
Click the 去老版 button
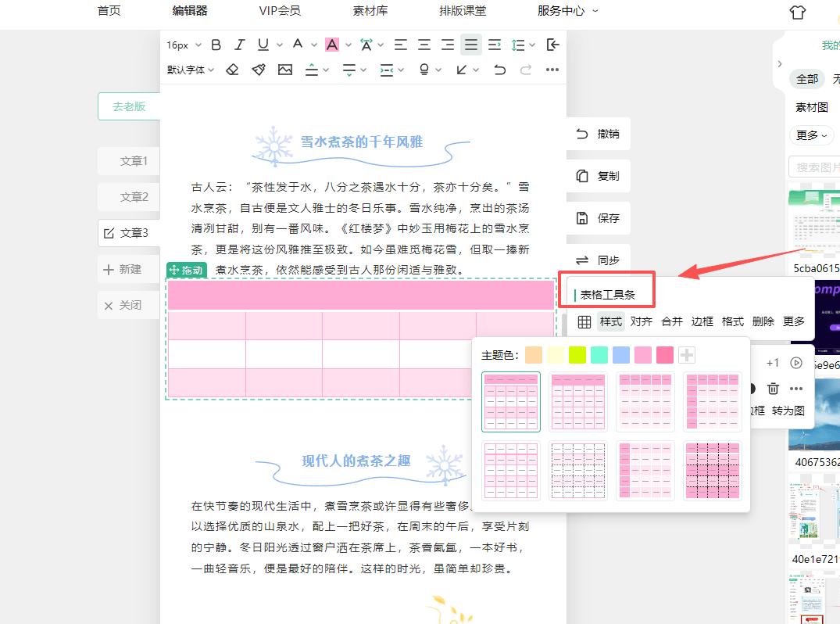[x=129, y=106]
